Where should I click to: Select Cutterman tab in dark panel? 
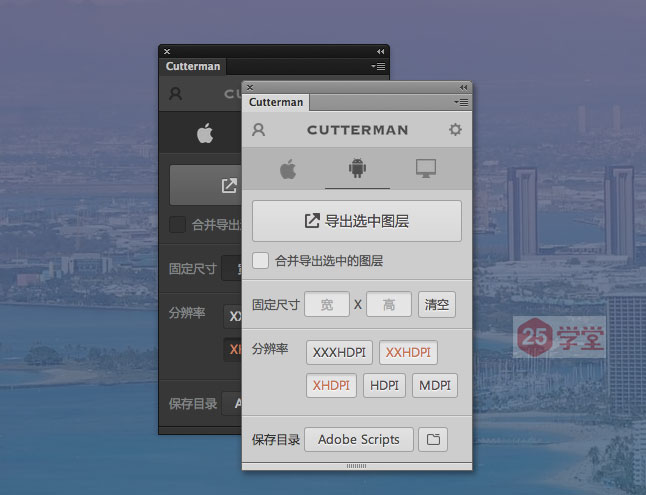click(x=193, y=66)
